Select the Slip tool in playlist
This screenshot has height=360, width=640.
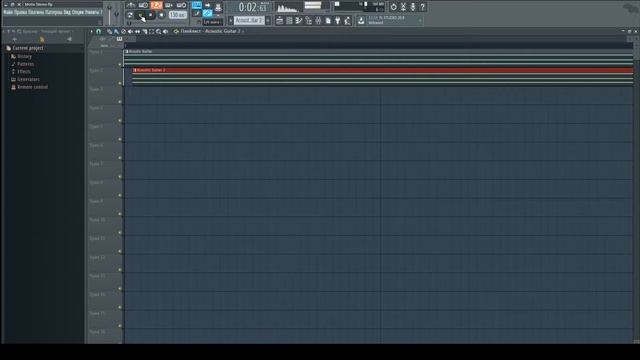pos(138,31)
